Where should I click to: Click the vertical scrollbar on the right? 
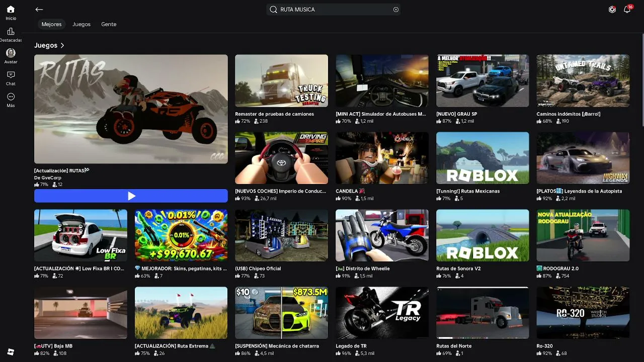point(642,80)
